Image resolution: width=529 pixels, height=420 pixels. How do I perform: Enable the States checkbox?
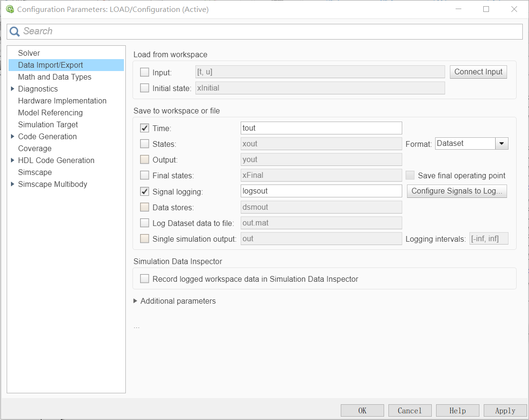point(144,144)
